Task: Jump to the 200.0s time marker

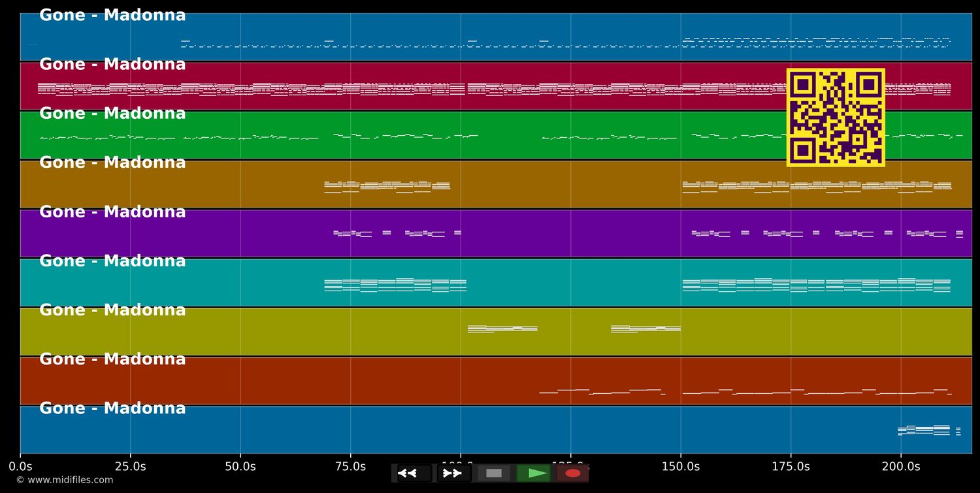Action: tap(901, 467)
